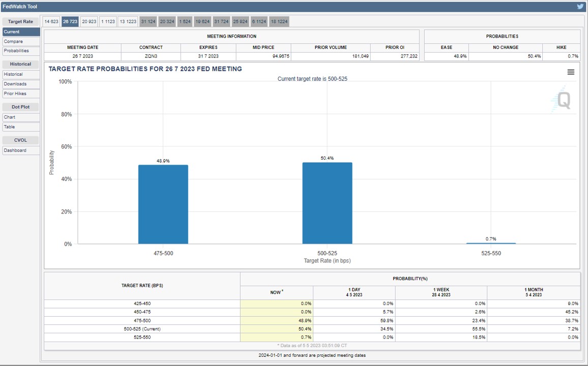This screenshot has width=588, height=366.
Task: Select the 25 924 meeting tab
Action: click(241, 21)
